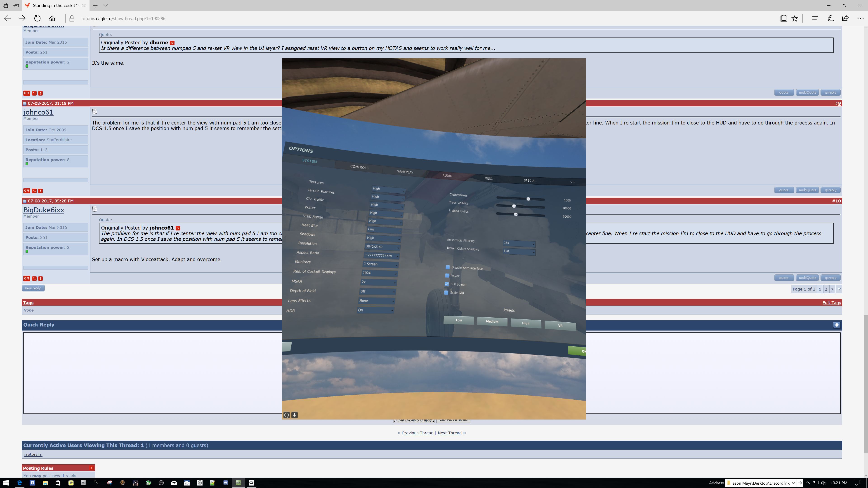Enable the Vsync checkbox

click(x=447, y=275)
